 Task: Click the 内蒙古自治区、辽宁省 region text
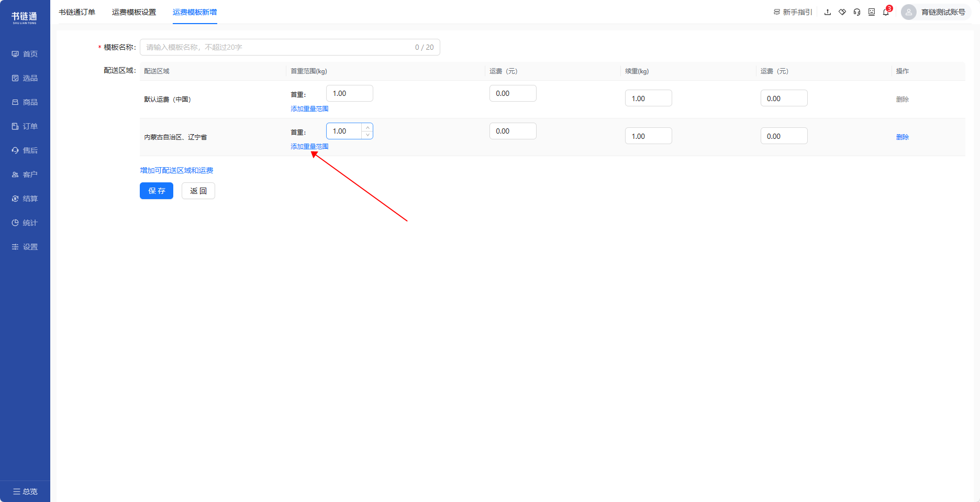click(x=175, y=137)
